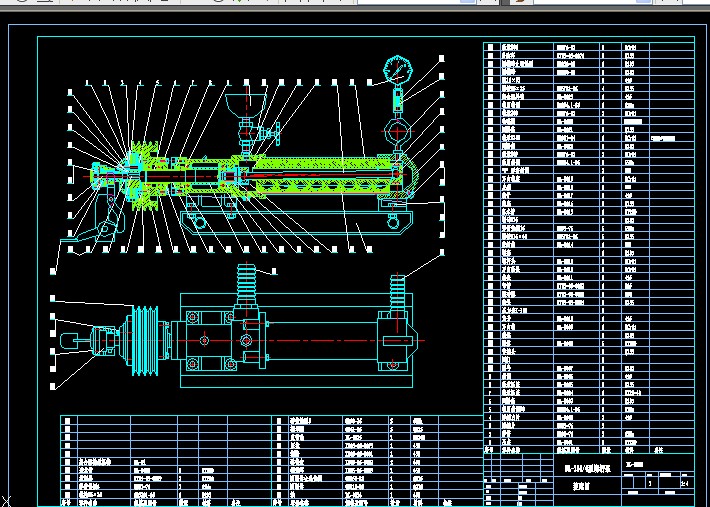Click the UCS origin icon in the corner

click(x=5, y=499)
